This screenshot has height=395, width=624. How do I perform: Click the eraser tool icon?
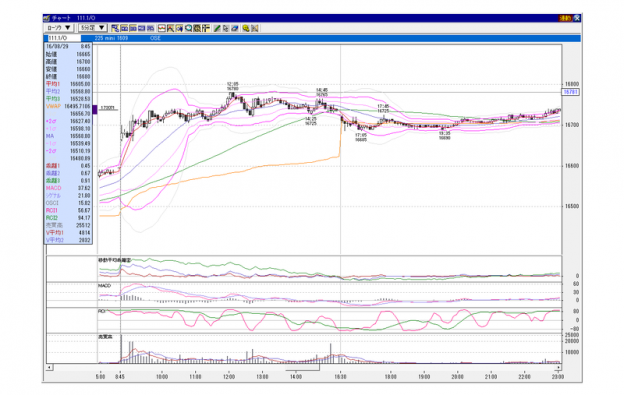click(235, 28)
